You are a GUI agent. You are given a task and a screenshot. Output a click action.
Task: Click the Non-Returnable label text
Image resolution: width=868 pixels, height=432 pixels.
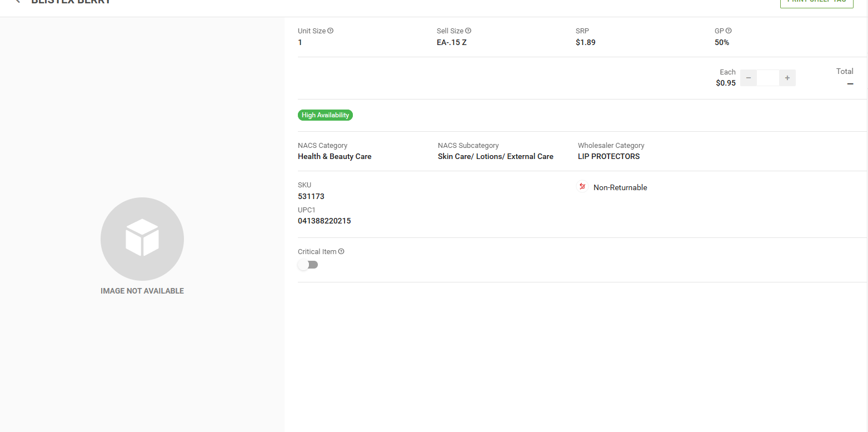[620, 187]
